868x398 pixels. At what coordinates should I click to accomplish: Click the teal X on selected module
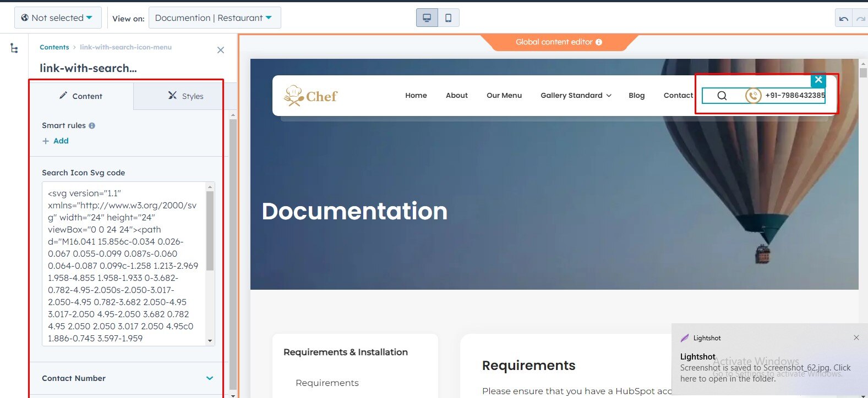(x=818, y=80)
